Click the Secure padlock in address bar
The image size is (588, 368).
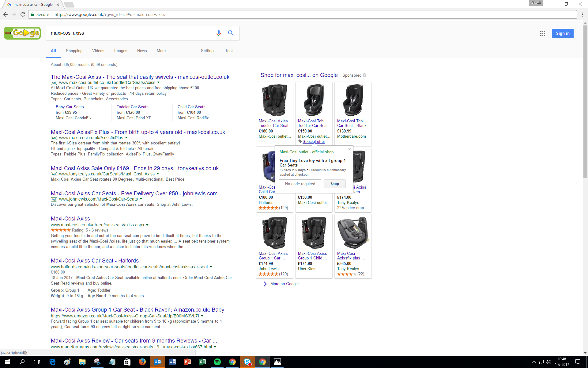point(32,14)
